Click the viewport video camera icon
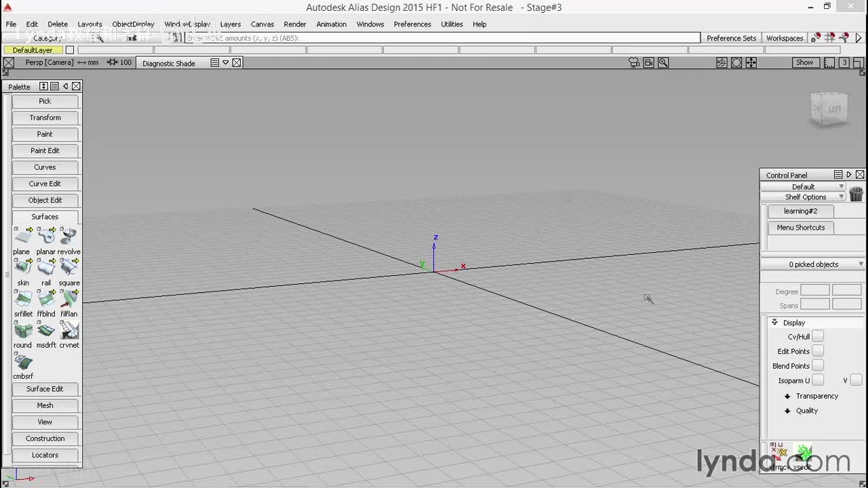 tap(649, 62)
